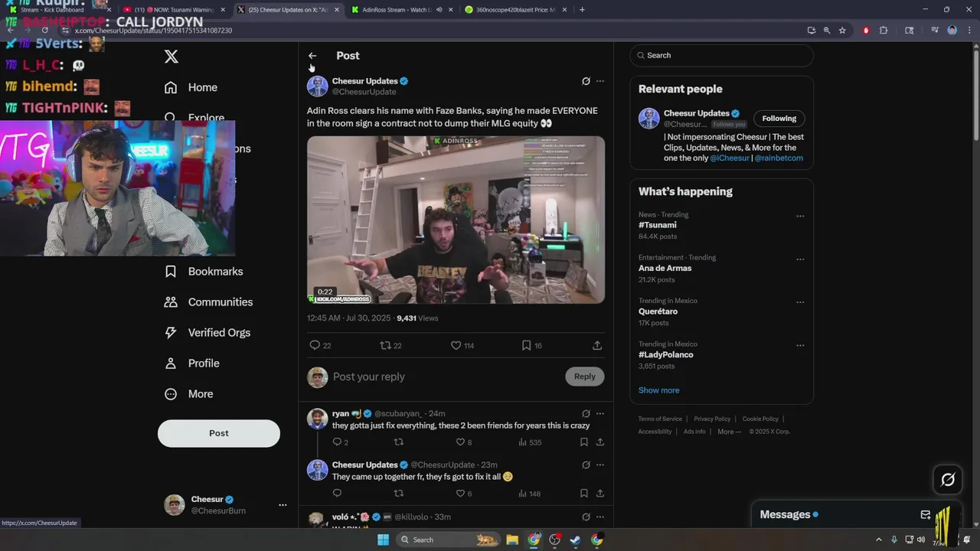The image size is (980, 551).
Task: Open the footer More menu
Action: coord(729,432)
